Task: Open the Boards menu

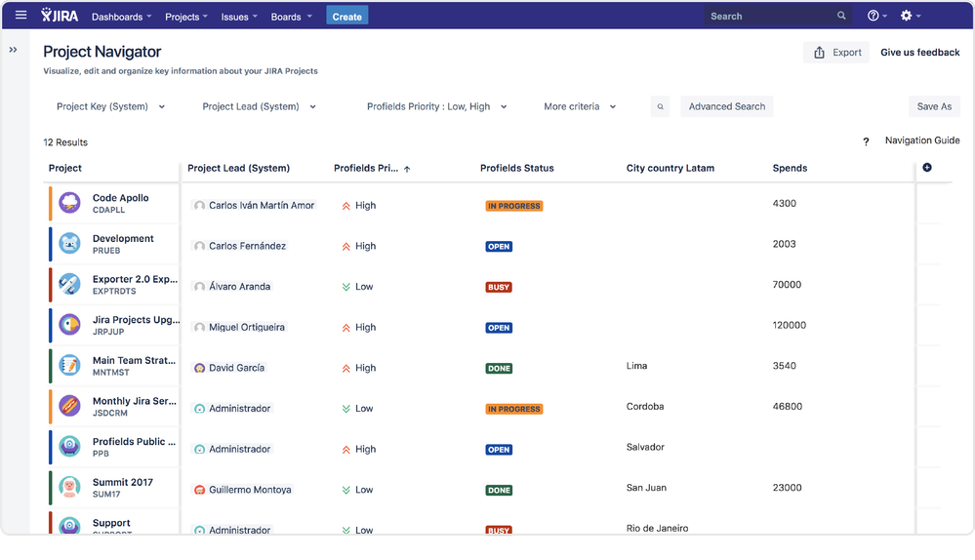Action: tap(291, 17)
